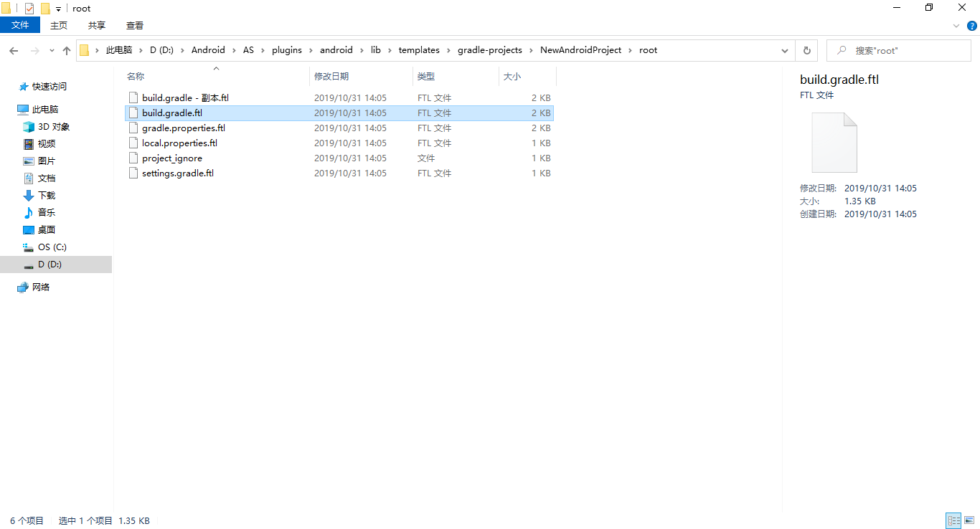The height and width of the screenshot is (529, 980).
Task: Click the settings.gradle.ftl file icon
Action: tap(133, 173)
